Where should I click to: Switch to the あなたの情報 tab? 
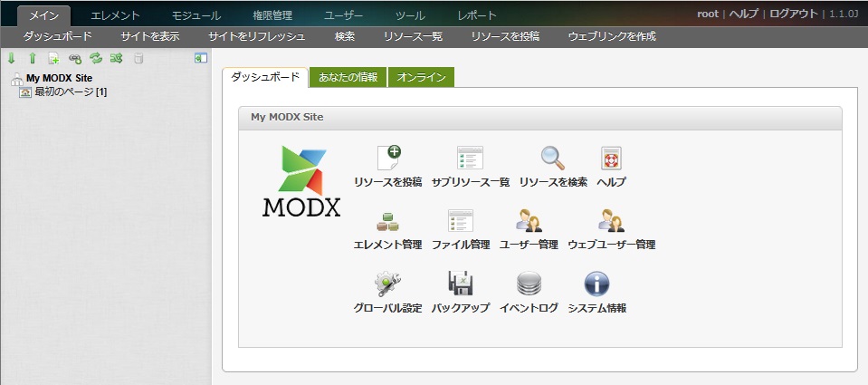tap(348, 78)
